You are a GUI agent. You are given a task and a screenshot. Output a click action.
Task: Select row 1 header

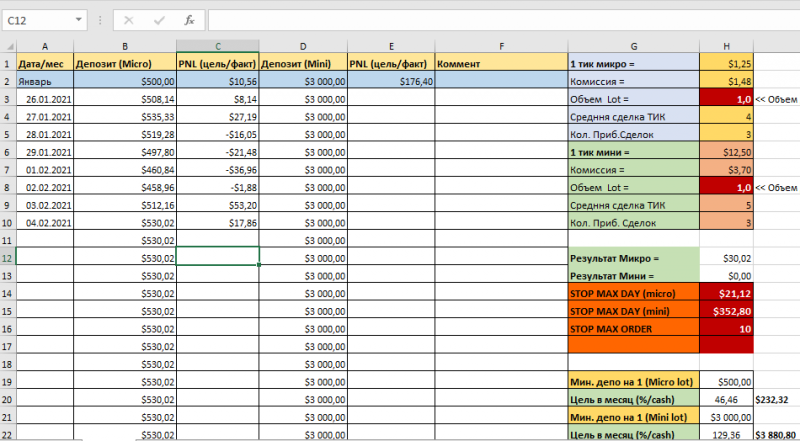[x=8, y=64]
